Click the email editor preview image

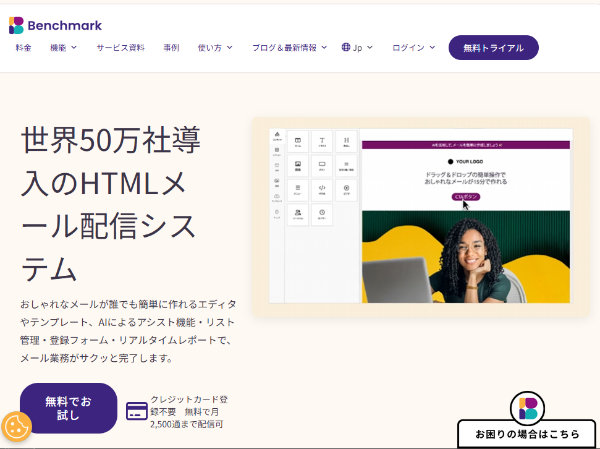point(421,216)
